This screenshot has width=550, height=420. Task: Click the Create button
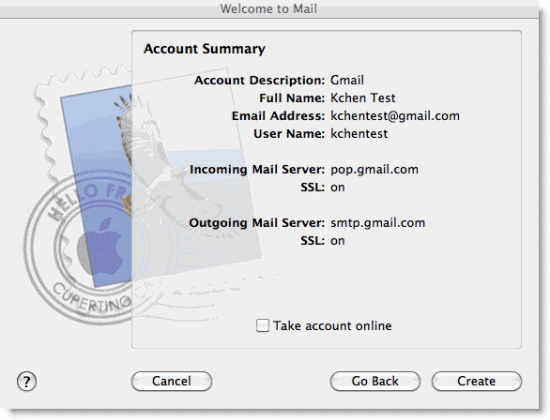tap(477, 381)
